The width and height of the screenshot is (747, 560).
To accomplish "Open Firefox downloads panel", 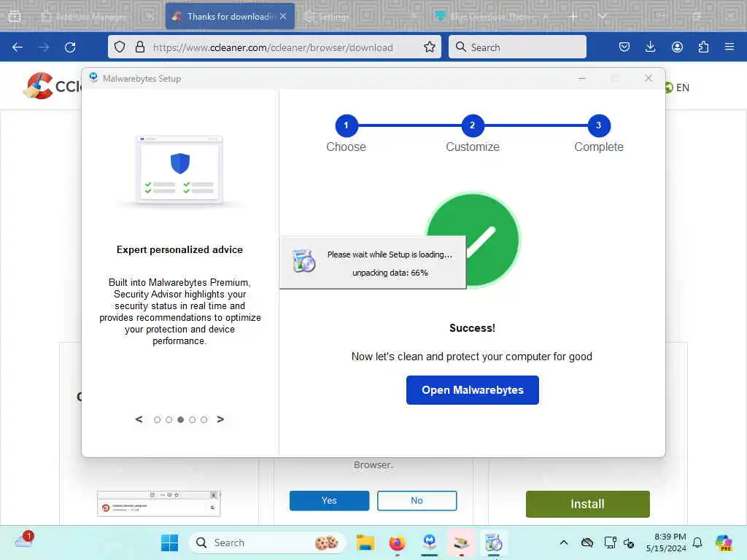I will (650, 47).
